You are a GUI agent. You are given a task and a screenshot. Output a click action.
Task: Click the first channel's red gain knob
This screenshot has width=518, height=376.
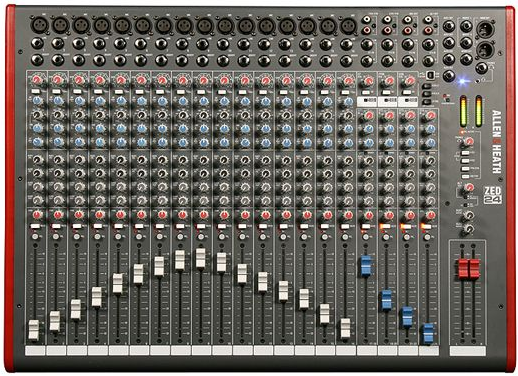point(38,80)
